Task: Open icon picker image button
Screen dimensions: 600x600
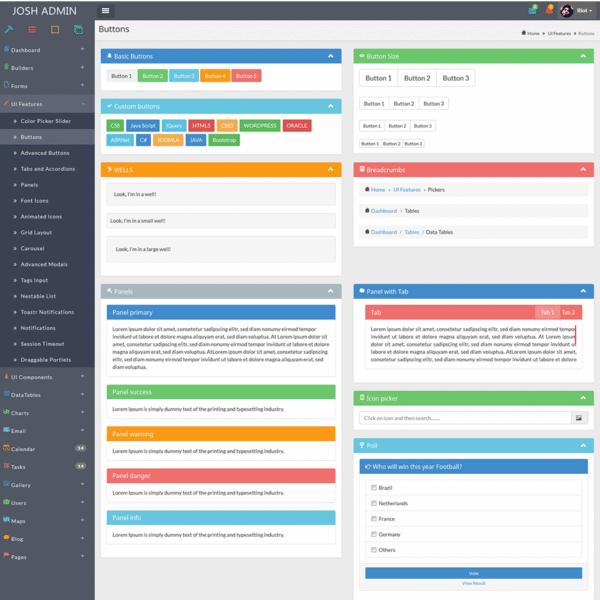Action: click(x=579, y=418)
